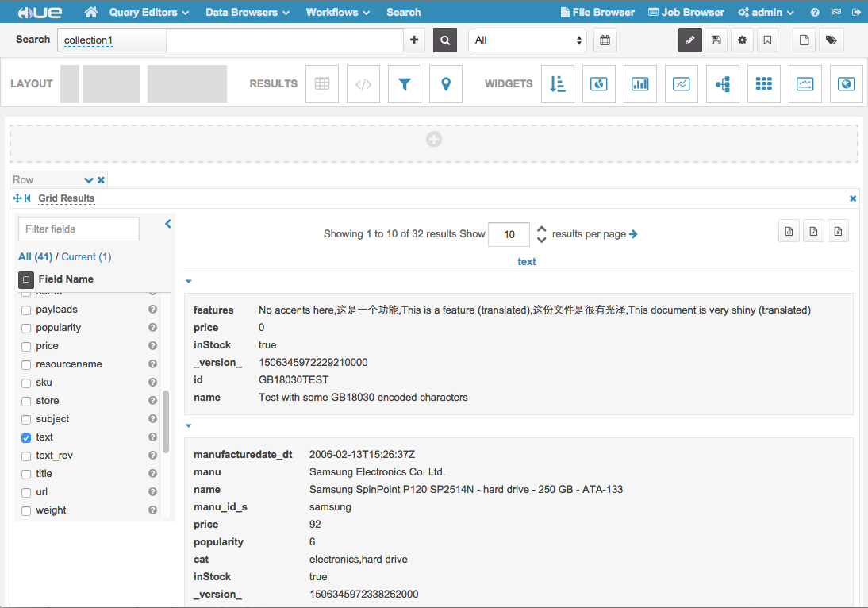This screenshot has height=608, width=868.
Task: Enable the price field checkbox
Action: click(x=26, y=346)
